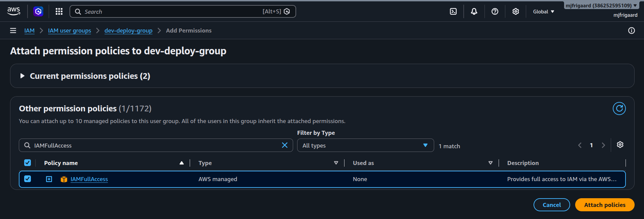This screenshot has height=219, width=644.
Task: Click the Description column header
Action: point(523,163)
